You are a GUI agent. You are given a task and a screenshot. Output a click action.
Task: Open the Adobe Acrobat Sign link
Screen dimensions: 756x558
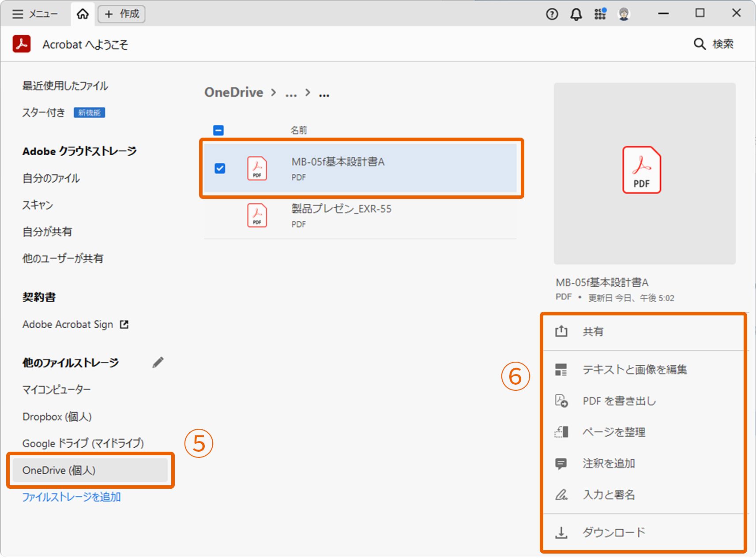pos(68,325)
